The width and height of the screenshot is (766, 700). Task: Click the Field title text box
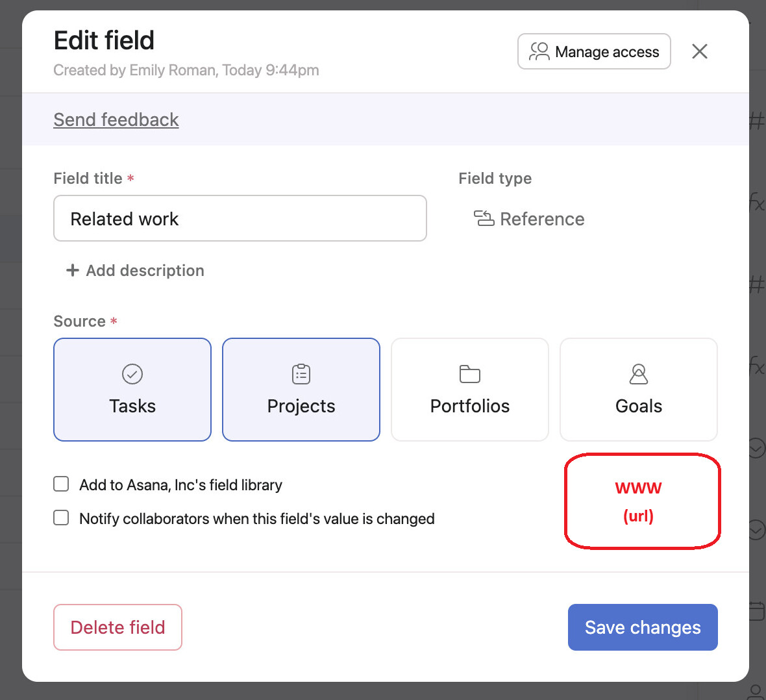pos(240,219)
